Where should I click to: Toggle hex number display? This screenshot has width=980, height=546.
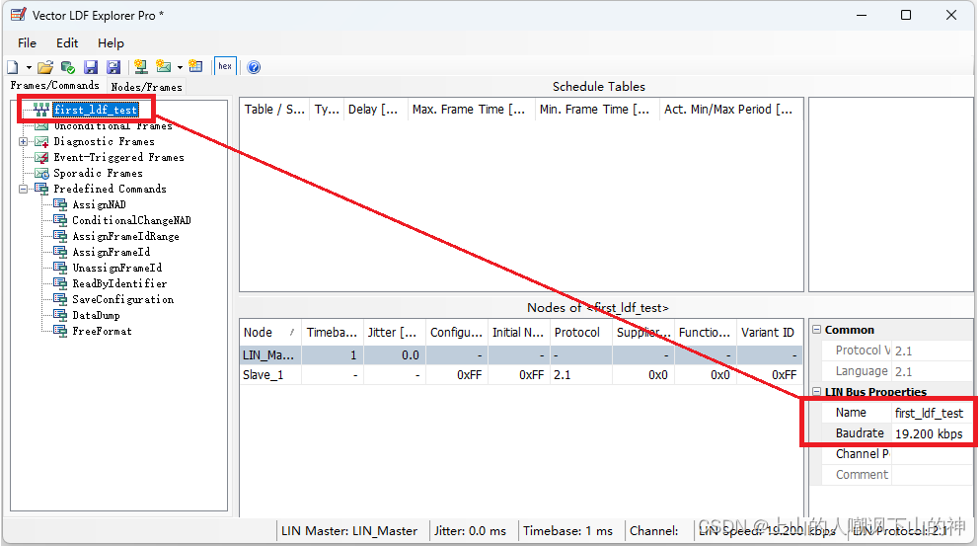click(x=225, y=66)
